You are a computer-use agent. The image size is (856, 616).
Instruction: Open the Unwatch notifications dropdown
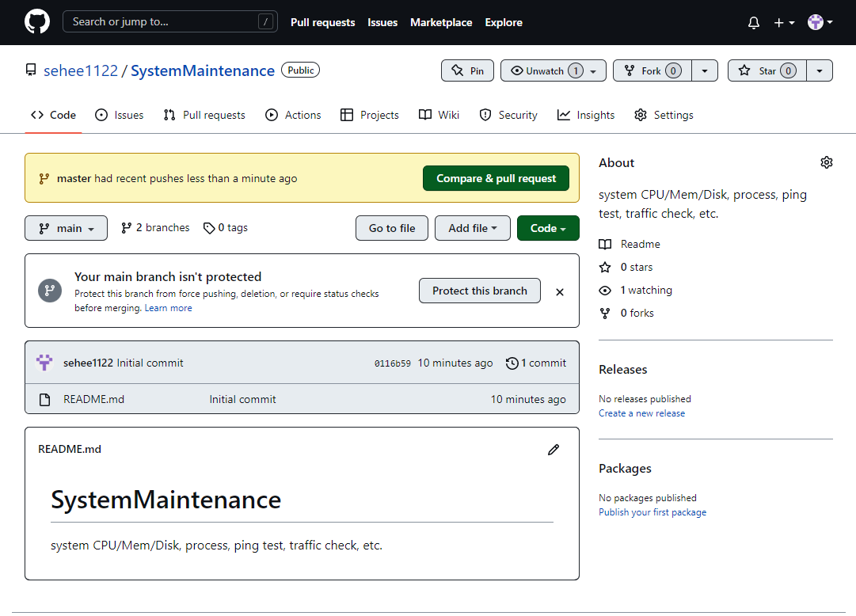(x=553, y=70)
